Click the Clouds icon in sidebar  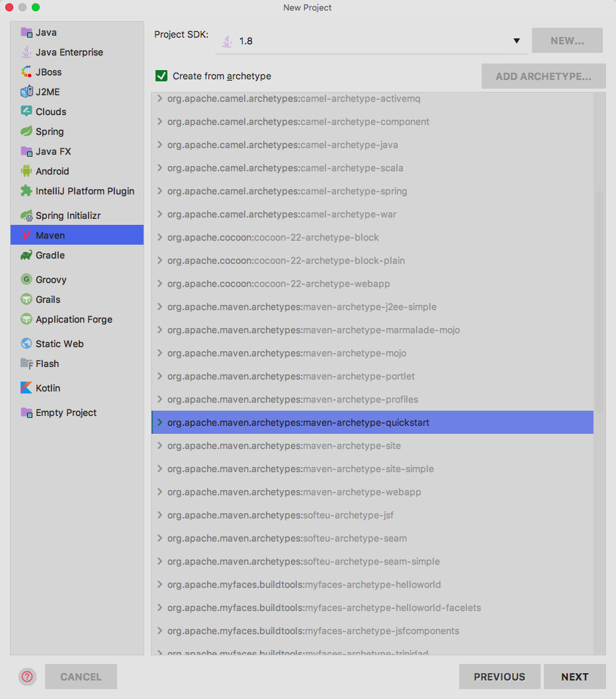coord(26,112)
